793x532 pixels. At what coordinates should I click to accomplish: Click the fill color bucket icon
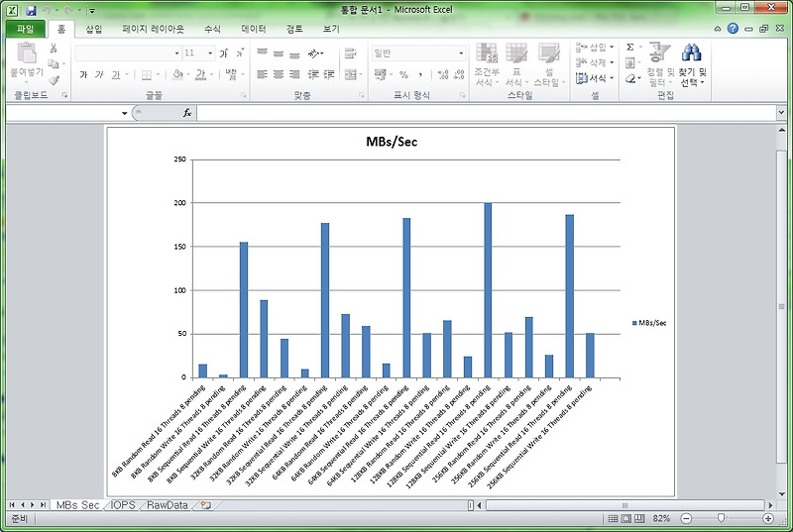point(177,74)
